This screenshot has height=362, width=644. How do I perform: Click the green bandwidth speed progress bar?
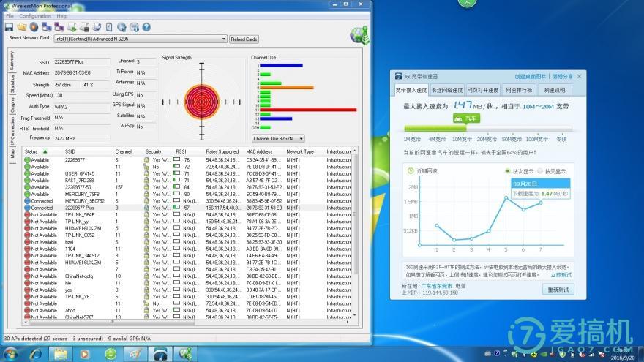pyautogui.click(x=435, y=129)
